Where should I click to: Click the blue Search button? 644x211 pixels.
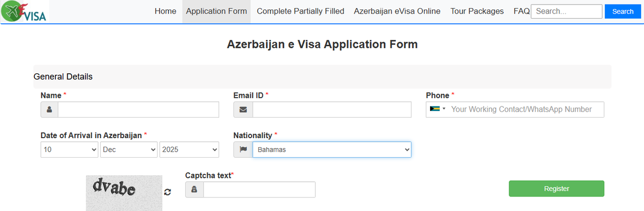coord(622,12)
